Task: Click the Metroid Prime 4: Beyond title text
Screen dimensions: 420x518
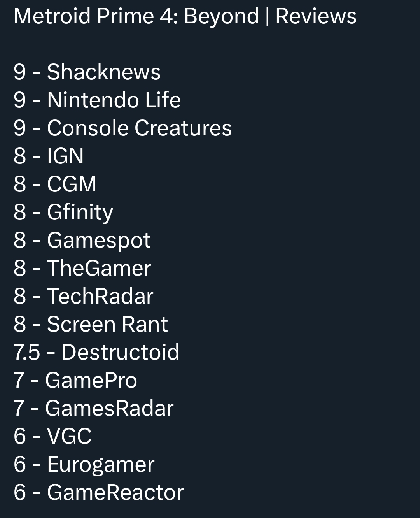Action: coord(136,16)
